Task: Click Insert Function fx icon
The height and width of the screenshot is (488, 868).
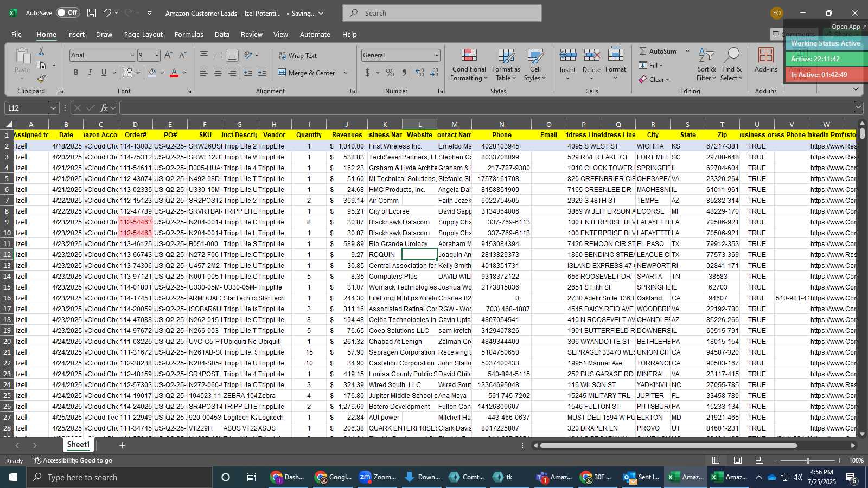Action: (104, 108)
